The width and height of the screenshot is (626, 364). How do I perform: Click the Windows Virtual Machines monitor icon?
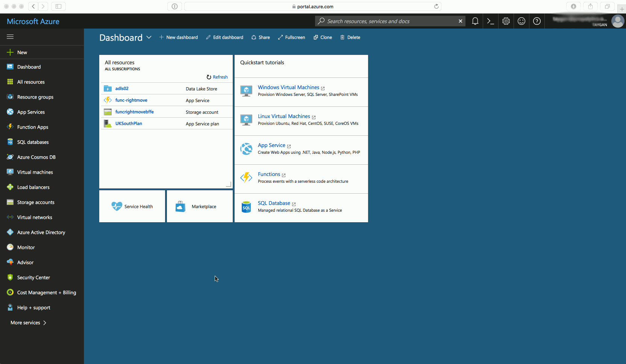point(246,91)
